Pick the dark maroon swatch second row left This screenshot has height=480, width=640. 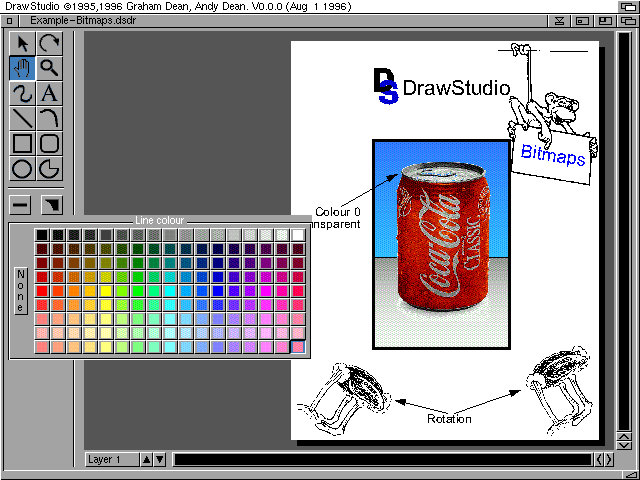pyautogui.click(x=42, y=249)
